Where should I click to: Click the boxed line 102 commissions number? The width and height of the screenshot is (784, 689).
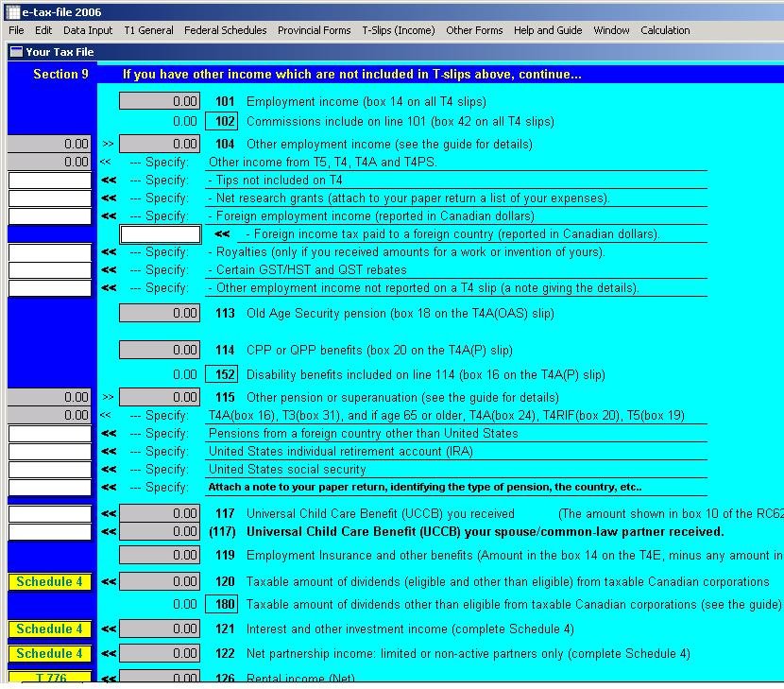(225, 122)
